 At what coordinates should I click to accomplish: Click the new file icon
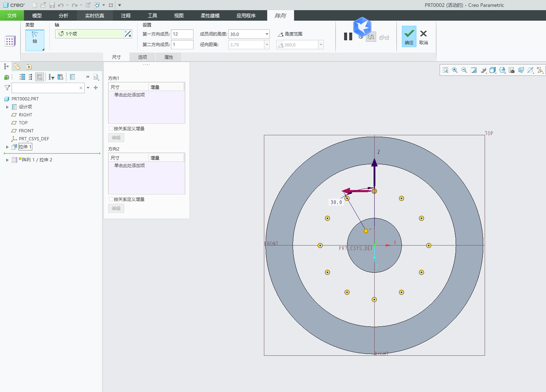[x=34, y=5]
